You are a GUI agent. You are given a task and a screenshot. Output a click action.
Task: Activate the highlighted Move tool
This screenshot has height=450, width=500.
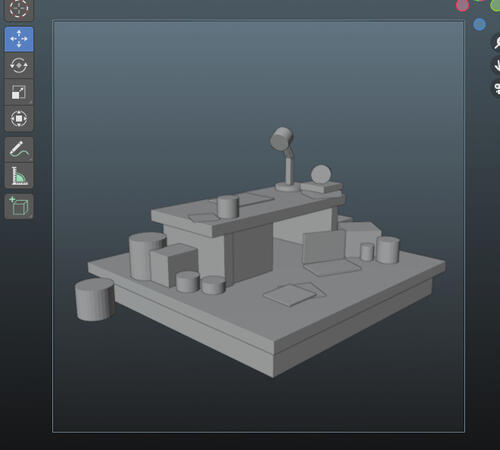(x=19, y=39)
